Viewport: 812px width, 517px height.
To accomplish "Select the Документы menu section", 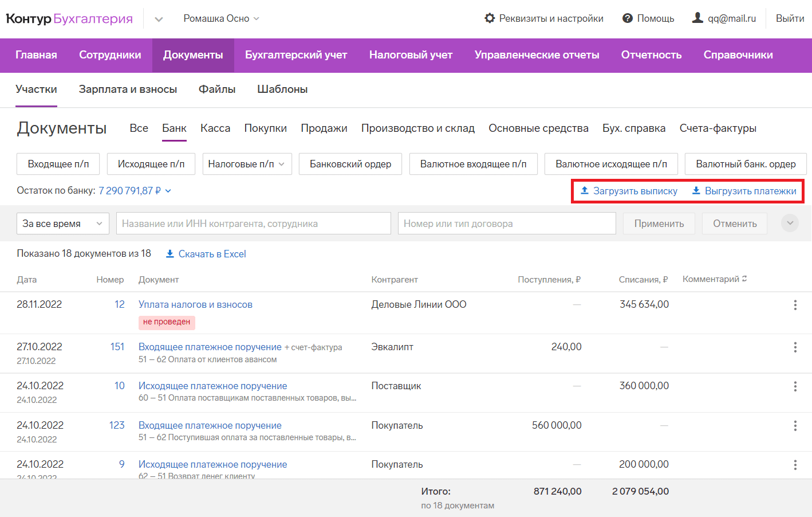I will point(193,55).
